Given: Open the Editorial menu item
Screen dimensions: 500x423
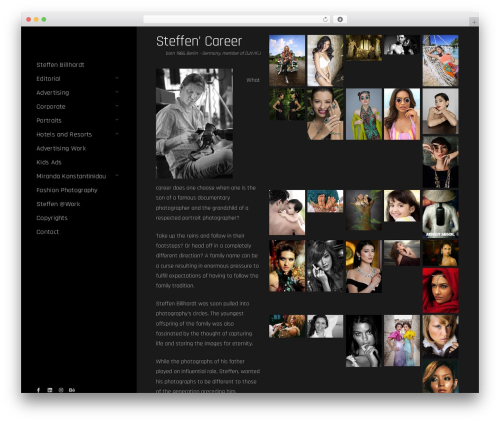Looking at the screenshot, I should pyautogui.click(x=48, y=79).
